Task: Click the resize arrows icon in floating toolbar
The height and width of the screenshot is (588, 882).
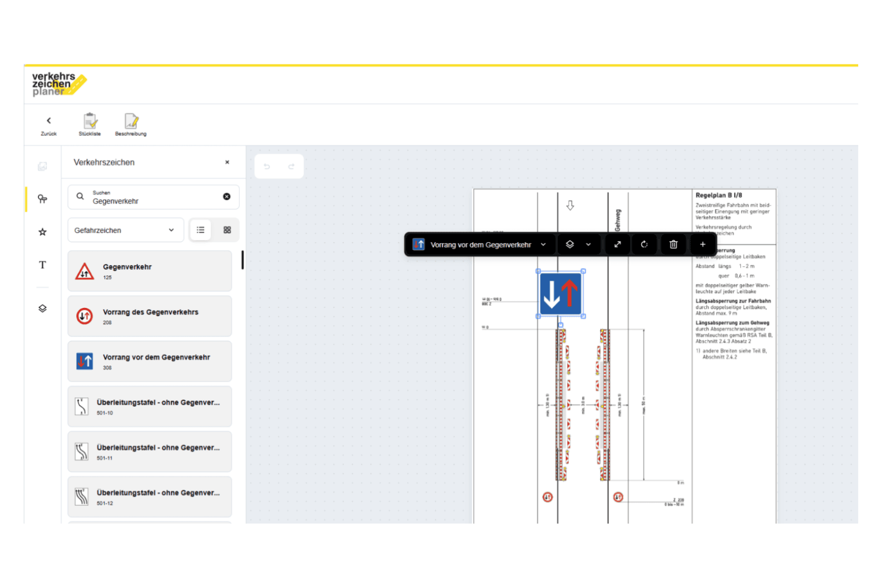Action: [x=617, y=245]
